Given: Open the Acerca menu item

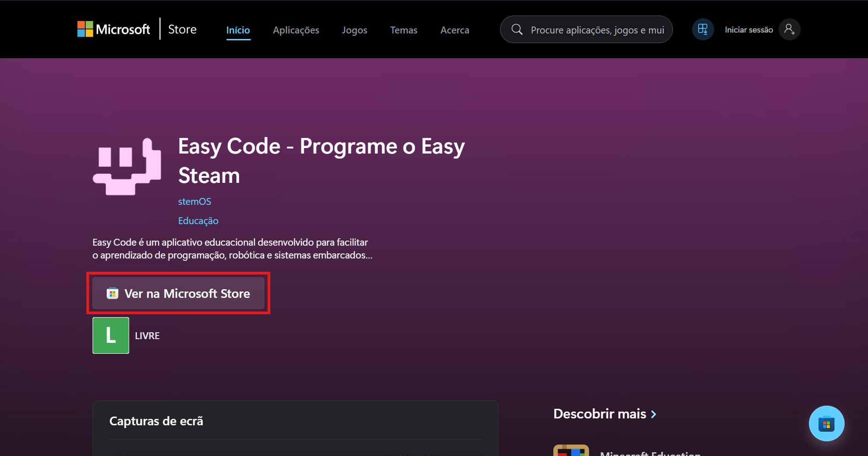Looking at the screenshot, I should pos(455,30).
